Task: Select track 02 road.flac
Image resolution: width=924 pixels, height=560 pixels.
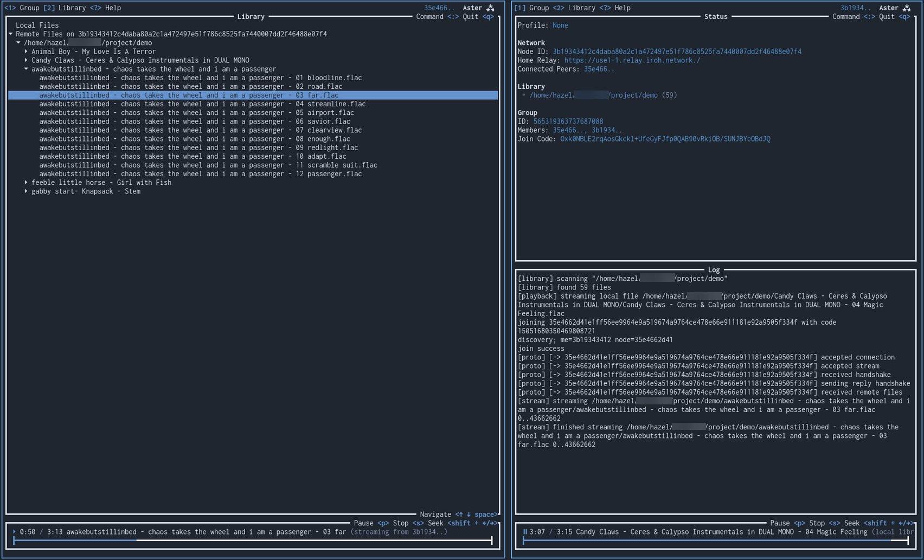Action: (x=190, y=86)
